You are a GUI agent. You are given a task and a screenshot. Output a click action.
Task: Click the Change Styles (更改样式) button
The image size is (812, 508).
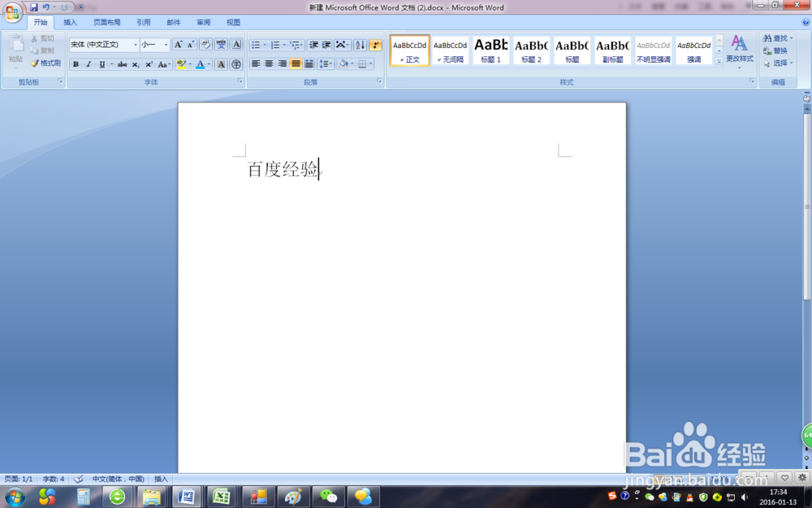(739, 50)
